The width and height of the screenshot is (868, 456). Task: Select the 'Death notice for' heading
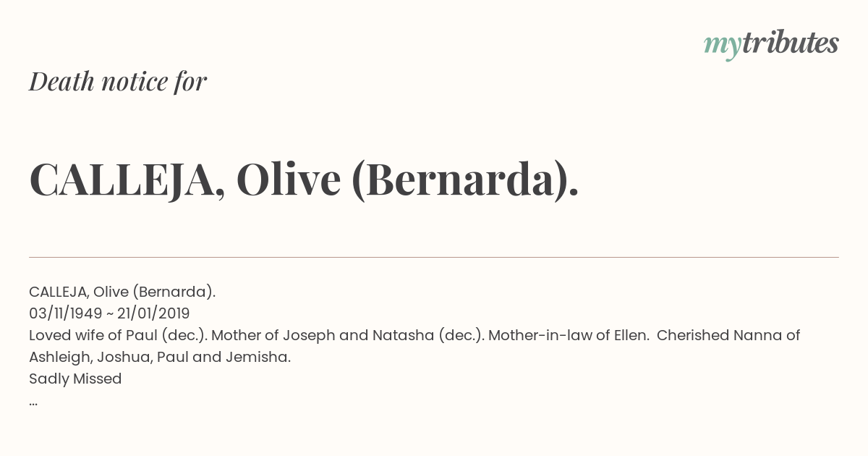[x=118, y=82]
